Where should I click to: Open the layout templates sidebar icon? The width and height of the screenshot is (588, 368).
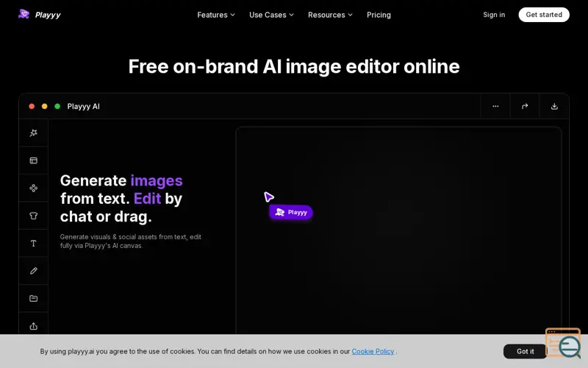click(x=33, y=160)
